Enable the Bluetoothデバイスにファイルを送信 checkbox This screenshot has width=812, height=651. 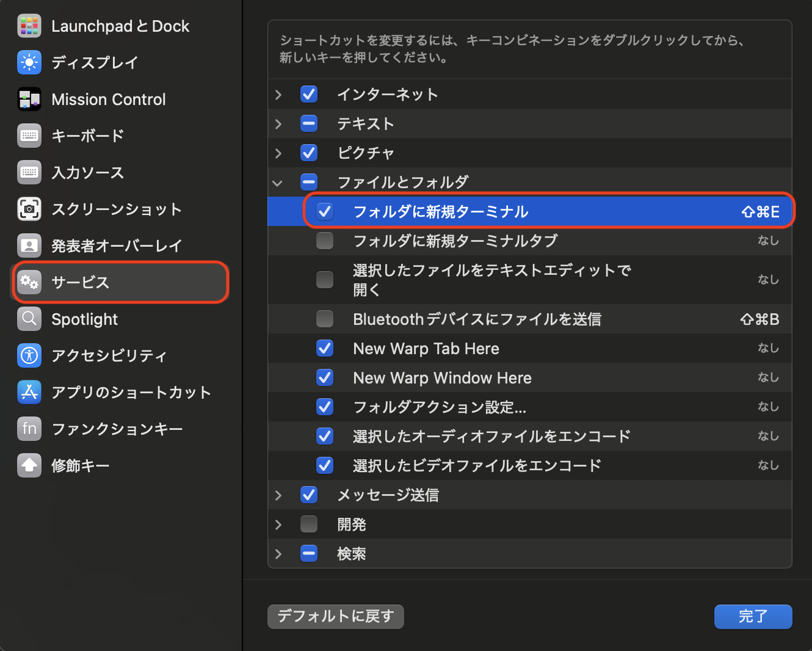click(325, 319)
